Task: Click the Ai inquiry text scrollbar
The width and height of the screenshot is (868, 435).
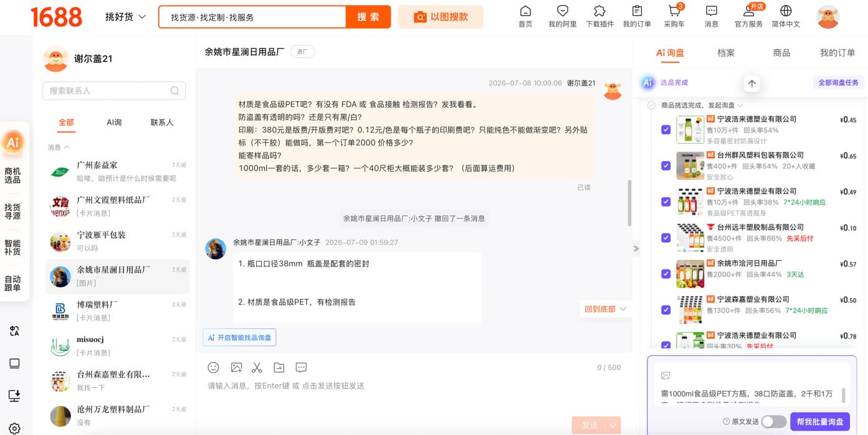Action: coord(843,395)
